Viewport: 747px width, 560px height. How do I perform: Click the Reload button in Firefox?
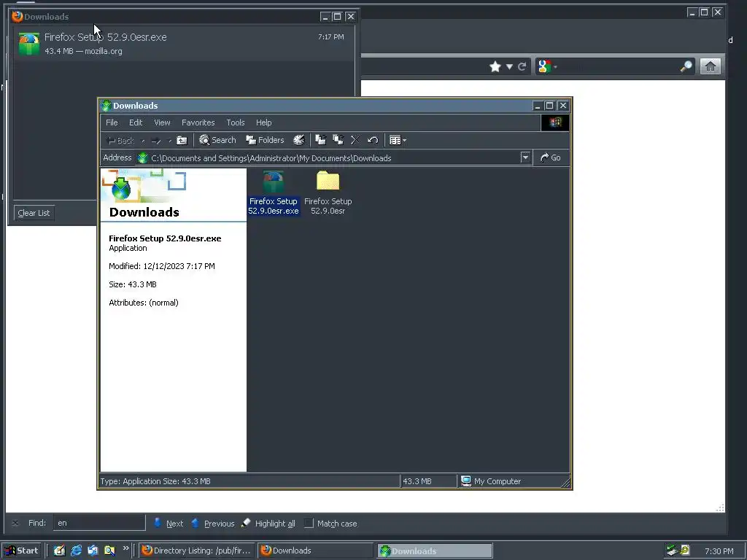522,66
